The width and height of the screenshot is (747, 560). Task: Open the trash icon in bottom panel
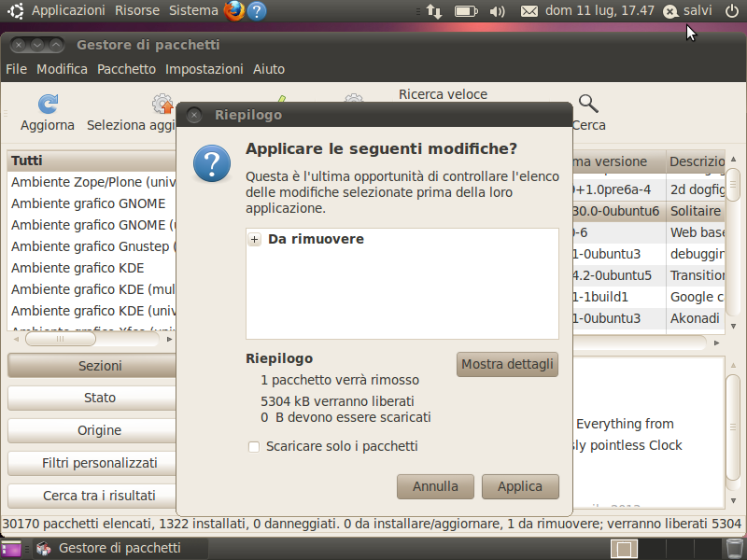pyautogui.click(x=734, y=548)
